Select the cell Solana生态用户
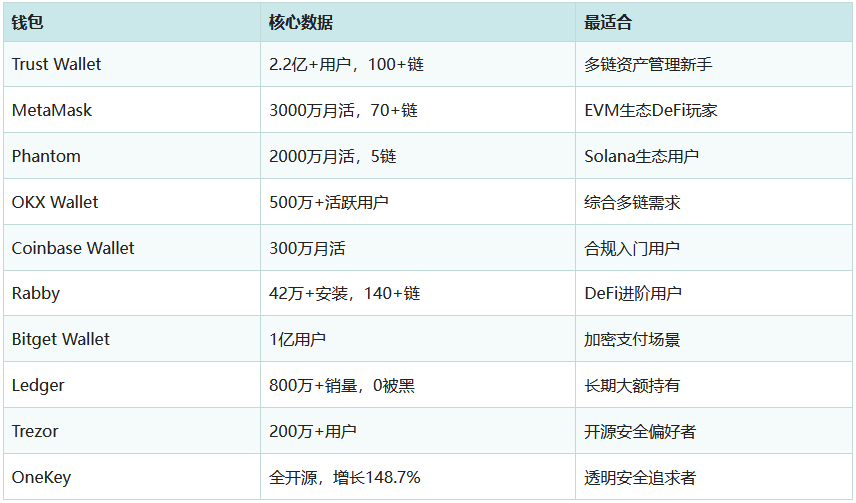 pos(714,156)
